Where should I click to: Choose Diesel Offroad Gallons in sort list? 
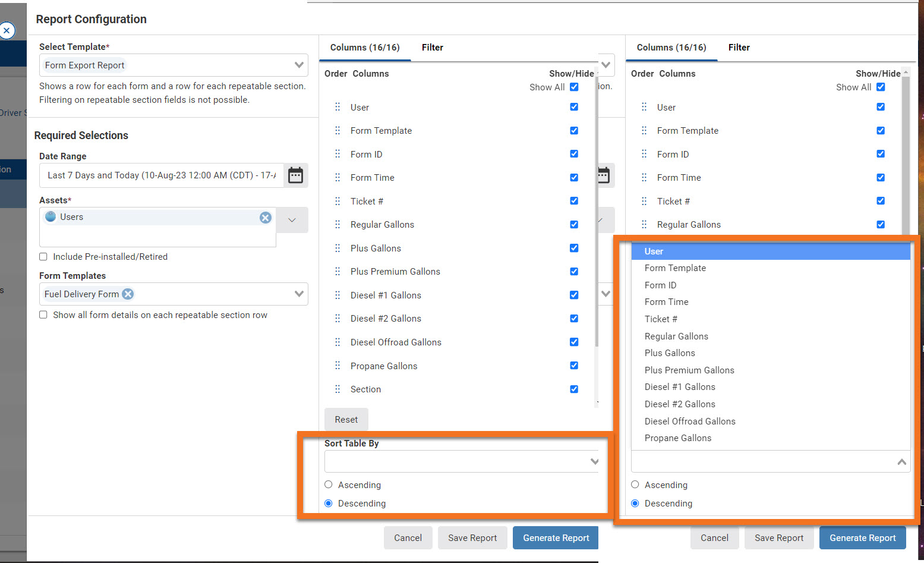coord(690,421)
